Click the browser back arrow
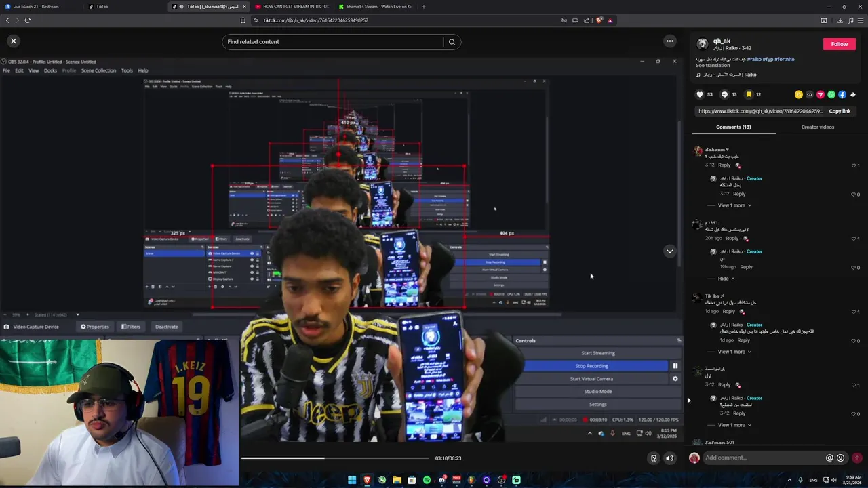The width and height of the screenshot is (868, 488). (x=7, y=20)
